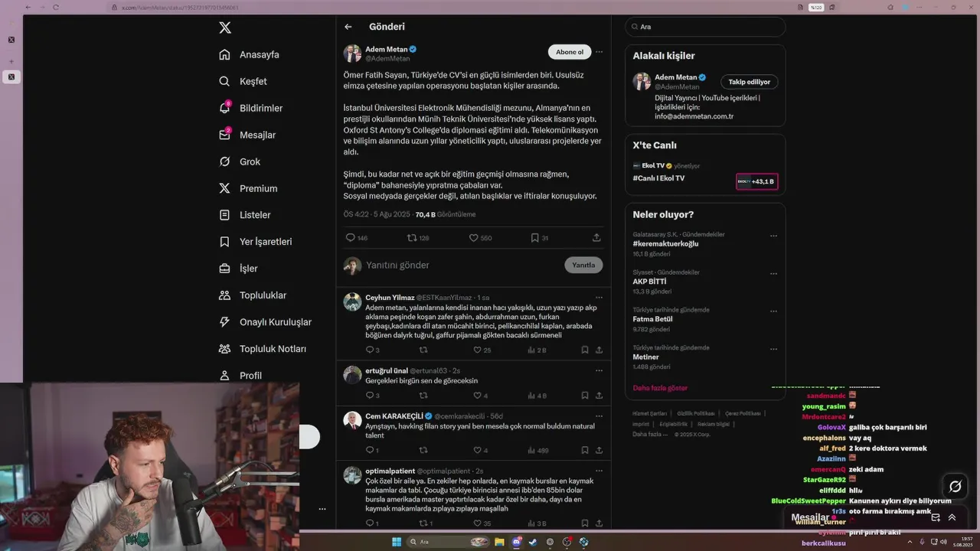Open Topluluk Notları page
Screen dimensions: 980x551
[263, 349]
